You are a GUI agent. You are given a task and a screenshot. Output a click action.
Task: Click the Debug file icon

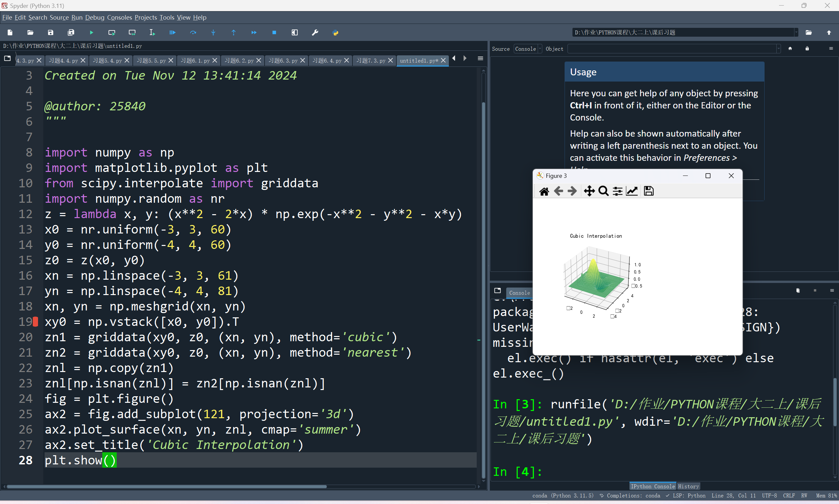(172, 33)
